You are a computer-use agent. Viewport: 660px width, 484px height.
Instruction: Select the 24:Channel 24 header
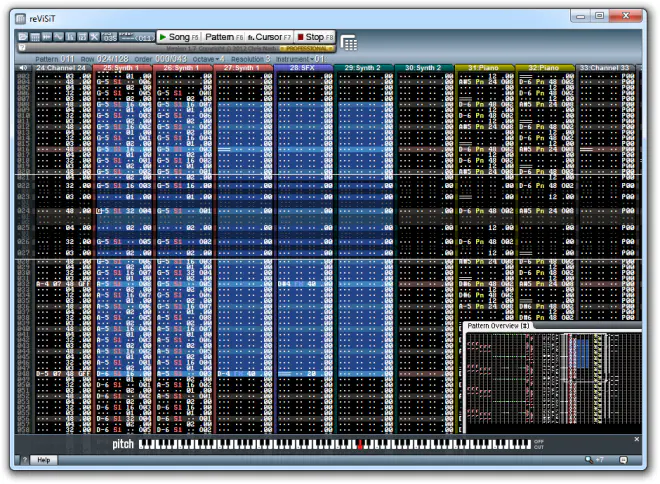(61, 68)
